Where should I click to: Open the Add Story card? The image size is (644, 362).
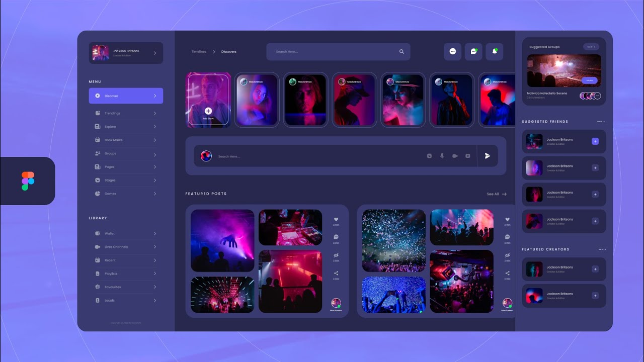click(x=208, y=100)
